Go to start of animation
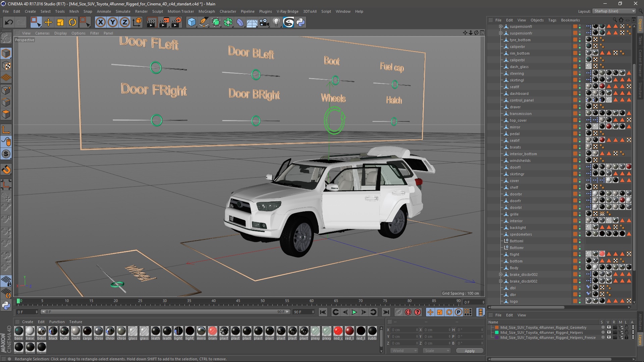The height and width of the screenshot is (362, 644). pyautogui.click(x=323, y=312)
